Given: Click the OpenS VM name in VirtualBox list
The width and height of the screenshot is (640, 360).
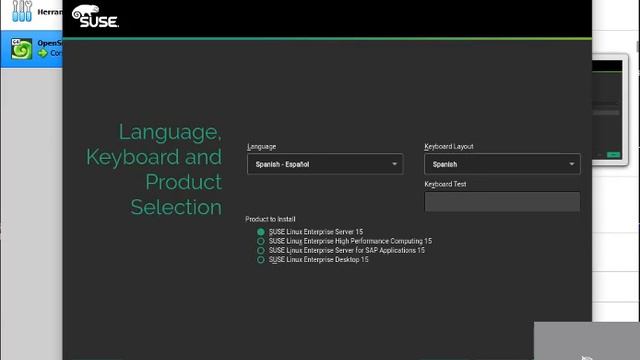Looking at the screenshot, I should pyautogui.click(x=50, y=43).
